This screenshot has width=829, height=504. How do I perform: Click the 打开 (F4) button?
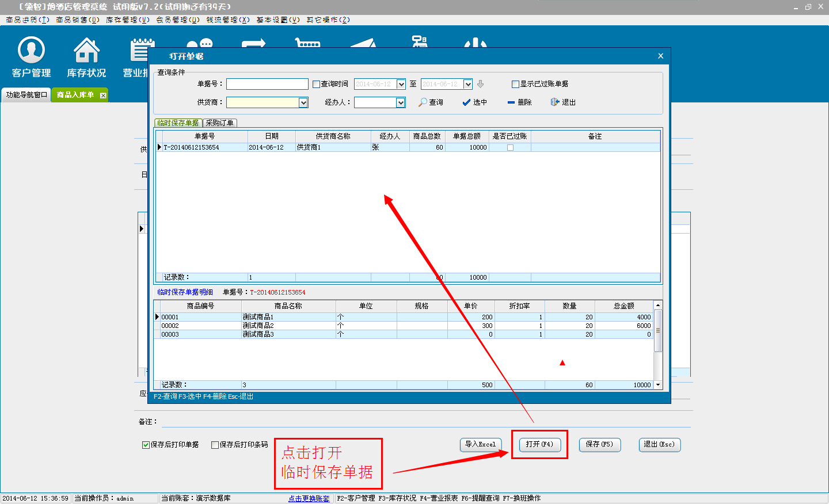tap(539, 444)
